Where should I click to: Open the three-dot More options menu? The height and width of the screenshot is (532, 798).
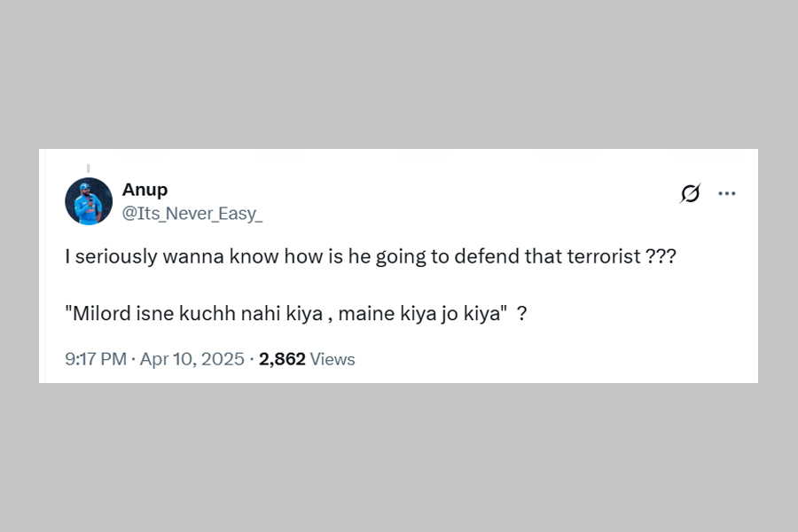[727, 193]
